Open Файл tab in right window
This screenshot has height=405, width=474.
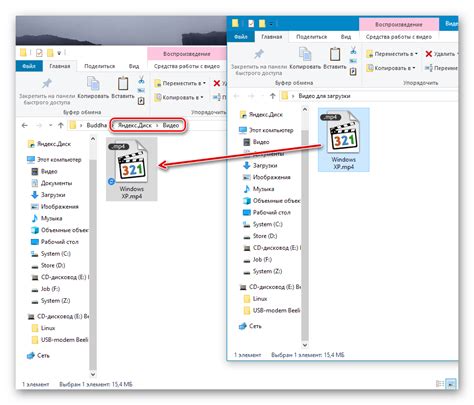(x=241, y=37)
